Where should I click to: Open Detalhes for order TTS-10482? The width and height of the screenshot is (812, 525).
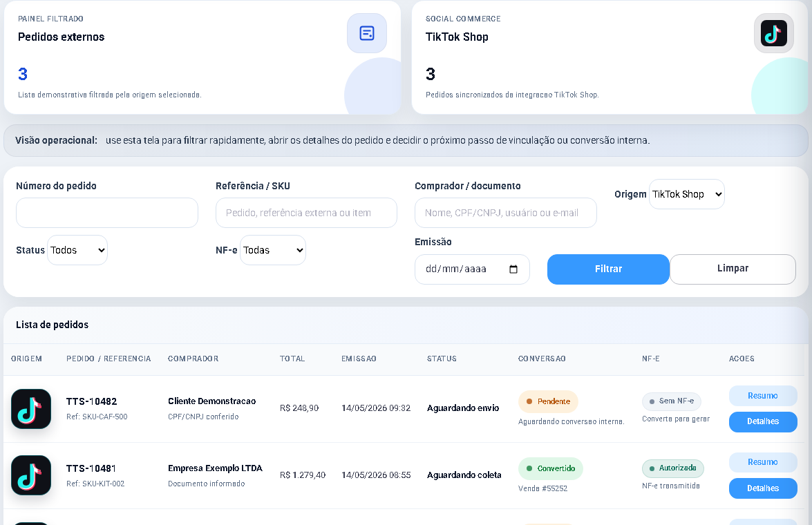point(763,421)
